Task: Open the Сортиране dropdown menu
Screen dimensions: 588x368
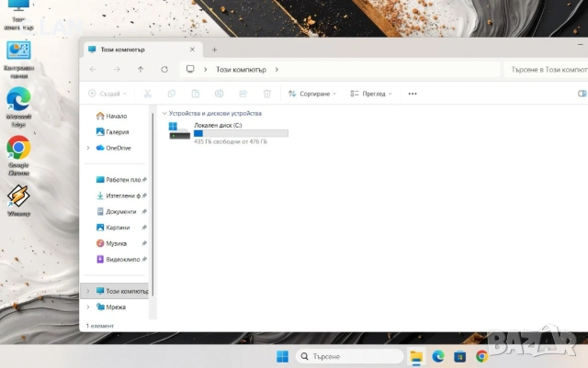Action: pyautogui.click(x=311, y=94)
